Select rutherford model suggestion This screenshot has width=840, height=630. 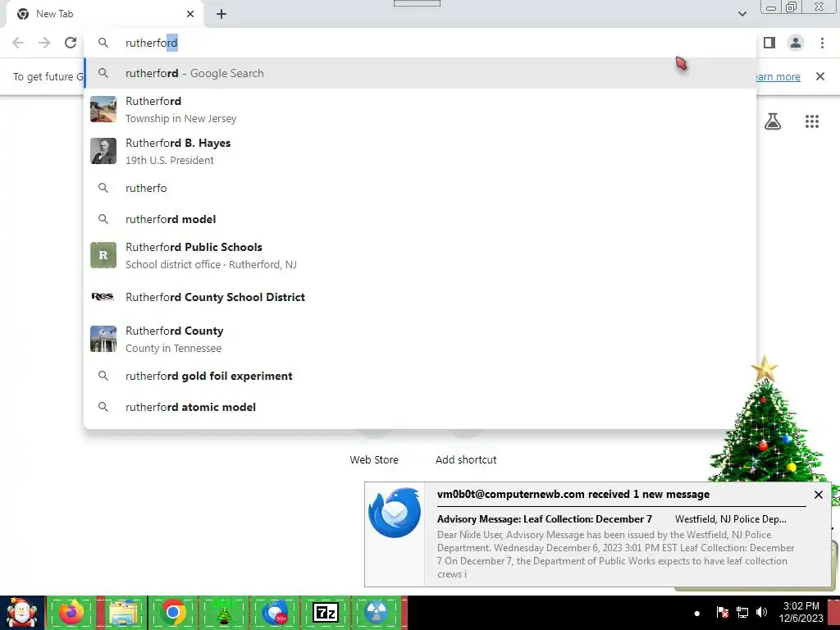[x=421, y=219]
